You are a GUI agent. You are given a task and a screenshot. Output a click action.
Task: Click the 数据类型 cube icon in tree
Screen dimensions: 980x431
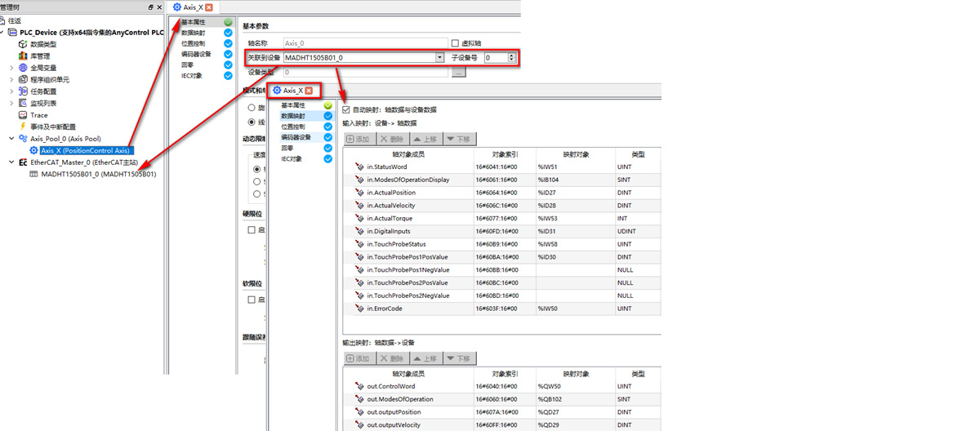click(23, 44)
